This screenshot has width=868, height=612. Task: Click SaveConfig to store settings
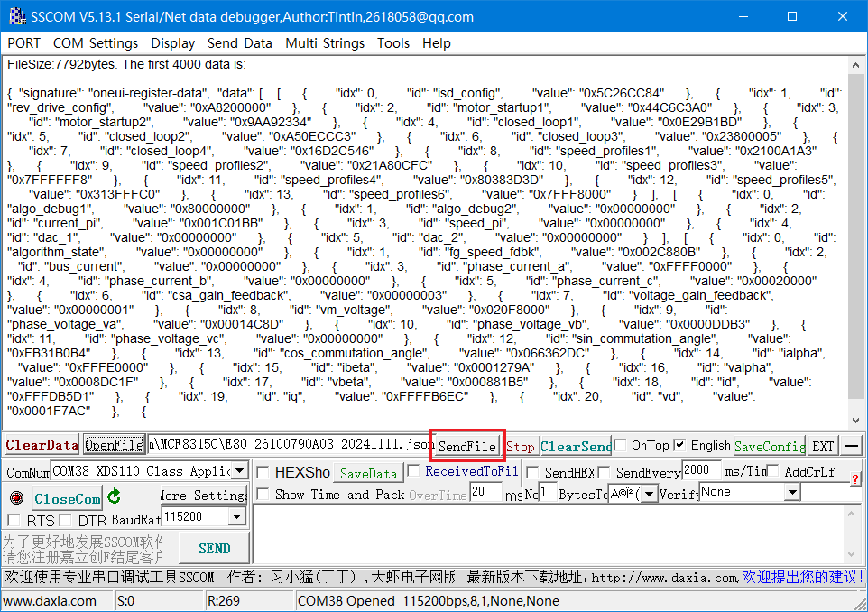pos(769,445)
